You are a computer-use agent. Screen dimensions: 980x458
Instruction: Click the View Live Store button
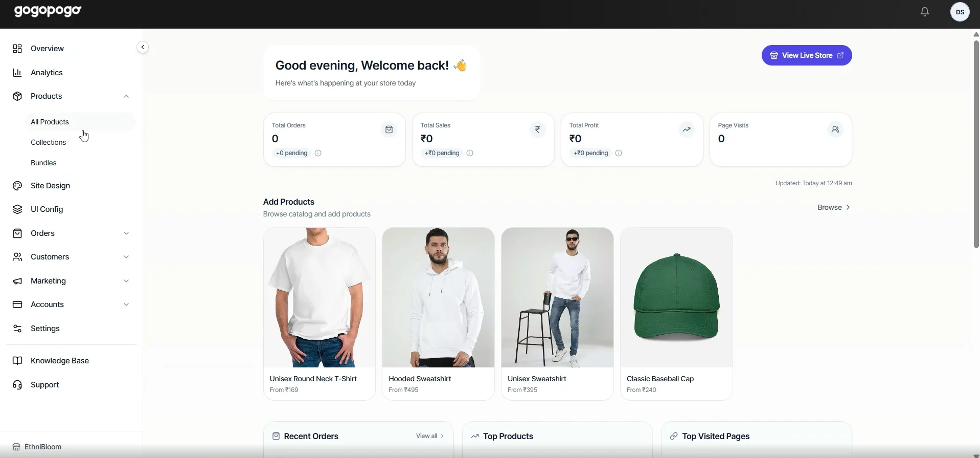[x=807, y=55]
